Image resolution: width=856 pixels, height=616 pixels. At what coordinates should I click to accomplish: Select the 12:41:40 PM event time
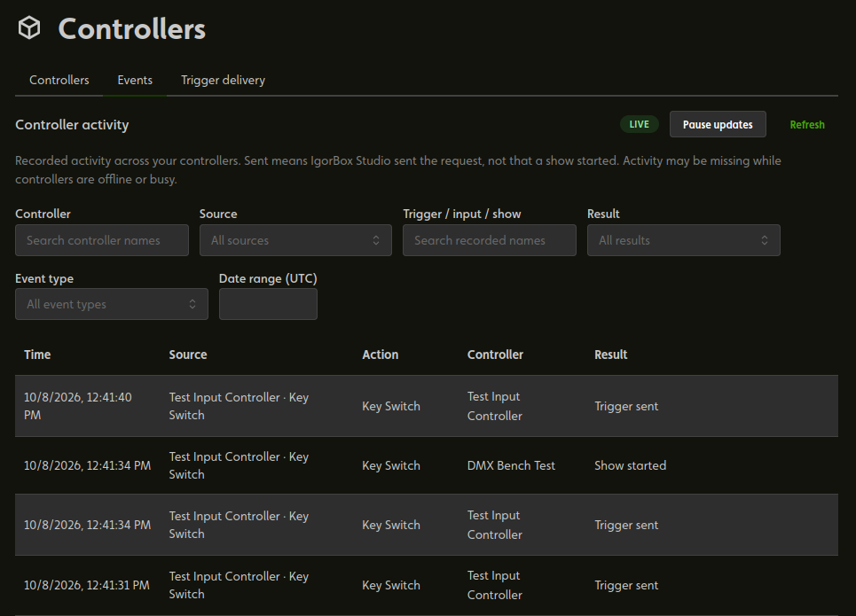click(x=77, y=406)
